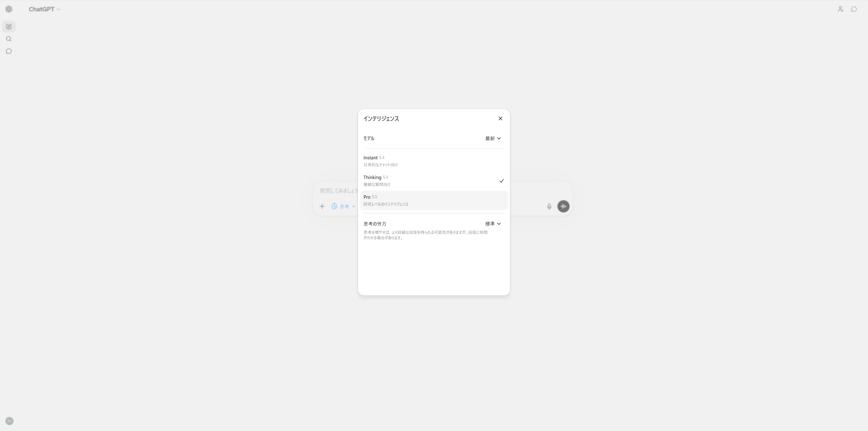Select the Instant 5.3 model
The width and height of the screenshot is (868, 431).
pyautogui.click(x=434, y=161)
